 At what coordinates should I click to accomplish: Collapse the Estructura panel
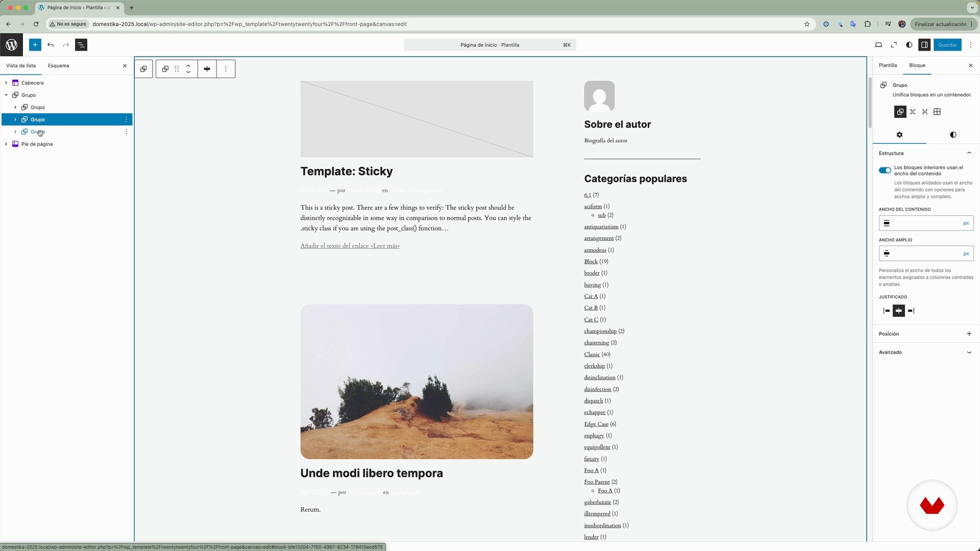[x=969, y=153]
